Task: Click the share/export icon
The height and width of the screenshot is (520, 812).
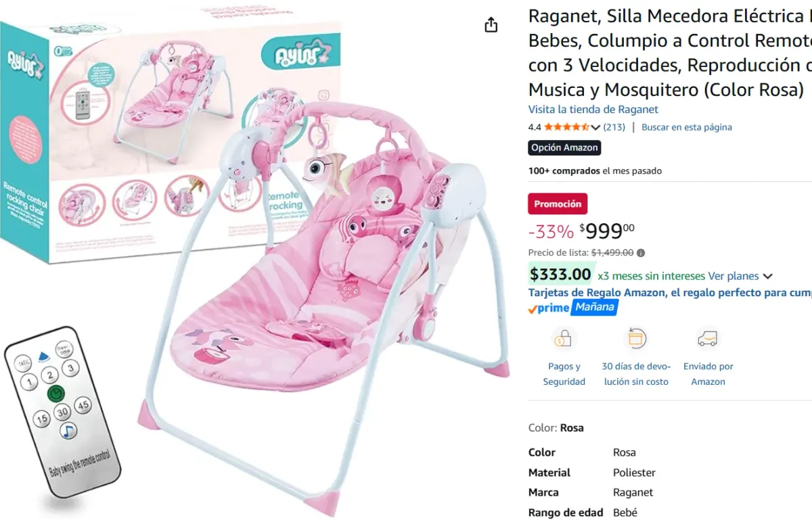Action: click(490, 24)
